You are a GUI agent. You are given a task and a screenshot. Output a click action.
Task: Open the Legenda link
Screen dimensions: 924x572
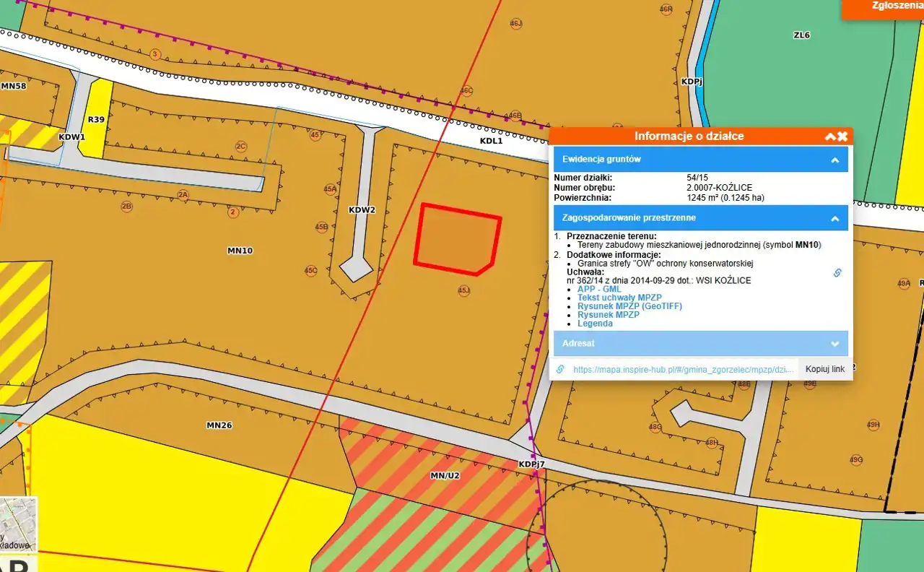click(x=595, y=324)
